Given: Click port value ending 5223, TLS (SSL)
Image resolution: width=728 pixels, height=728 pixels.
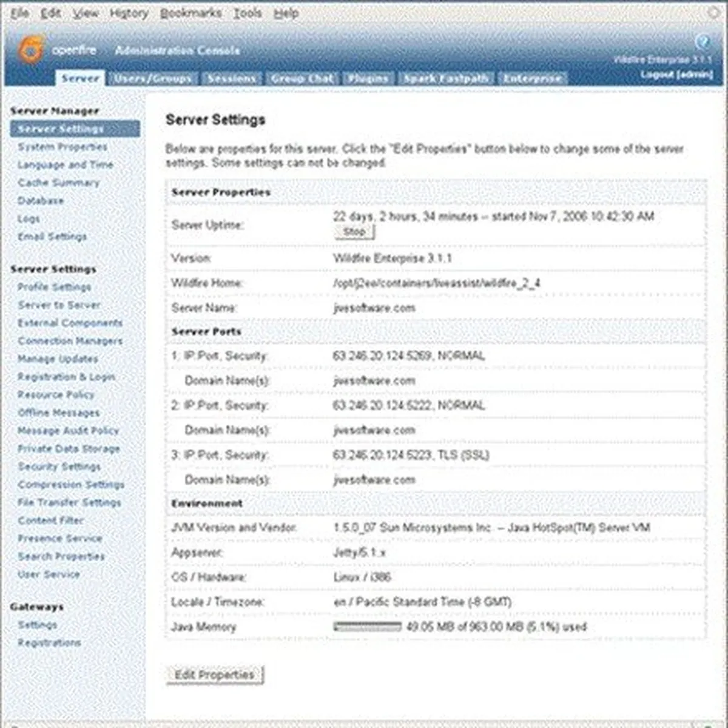Looking at the screenshot, I should tap(411, 455).
